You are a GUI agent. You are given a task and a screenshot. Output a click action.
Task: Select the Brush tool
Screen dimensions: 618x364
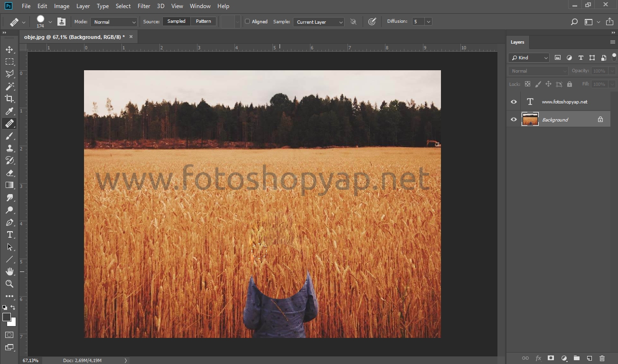(9, 136)
